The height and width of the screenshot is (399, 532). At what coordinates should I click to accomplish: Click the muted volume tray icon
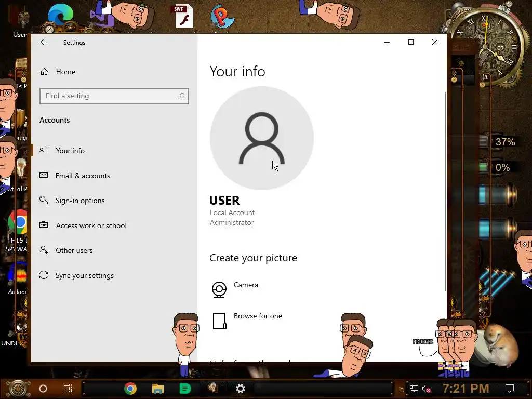coord(426,389)
